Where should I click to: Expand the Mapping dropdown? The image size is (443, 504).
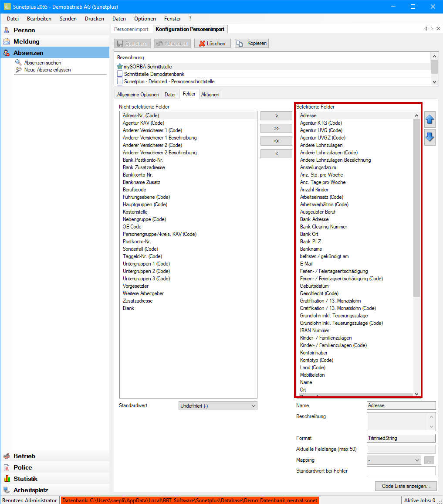[x=394, y=460]
